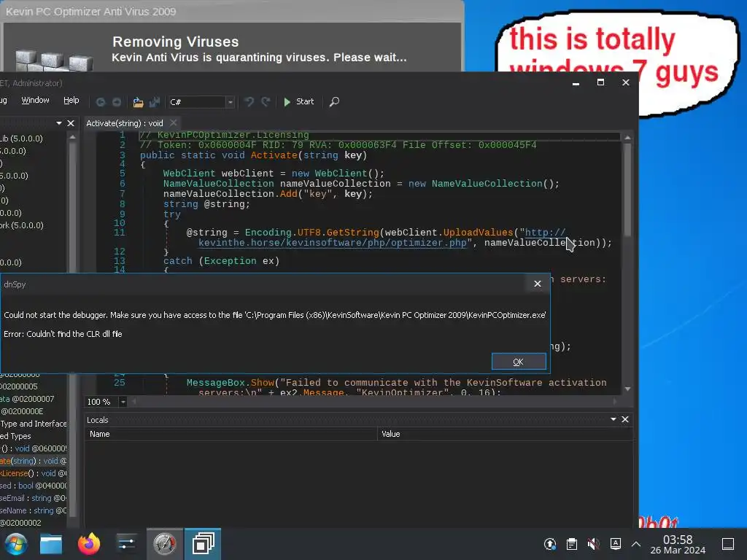
Task: Switch to the active dnSpy taskbar window
Action: click(x=203, y=544)
